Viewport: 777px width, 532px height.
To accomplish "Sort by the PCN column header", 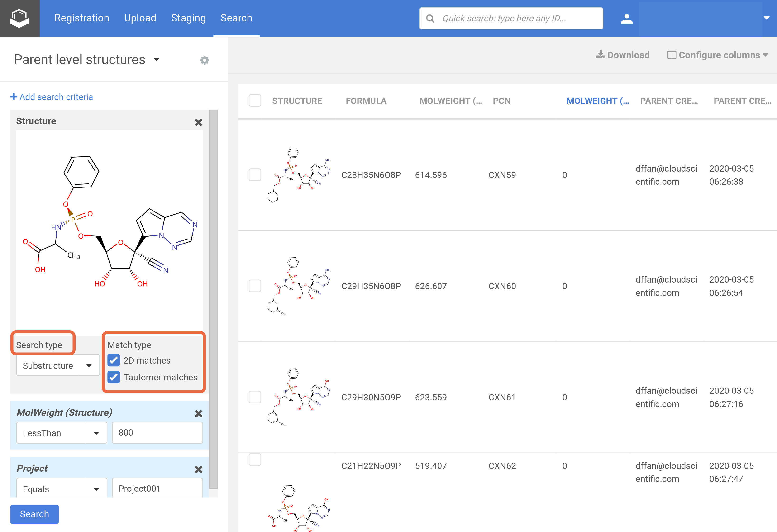I will click(x=501, y=101).
